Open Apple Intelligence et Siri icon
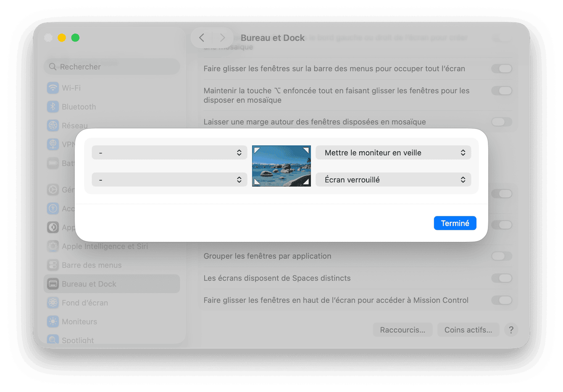 [53, 246]
